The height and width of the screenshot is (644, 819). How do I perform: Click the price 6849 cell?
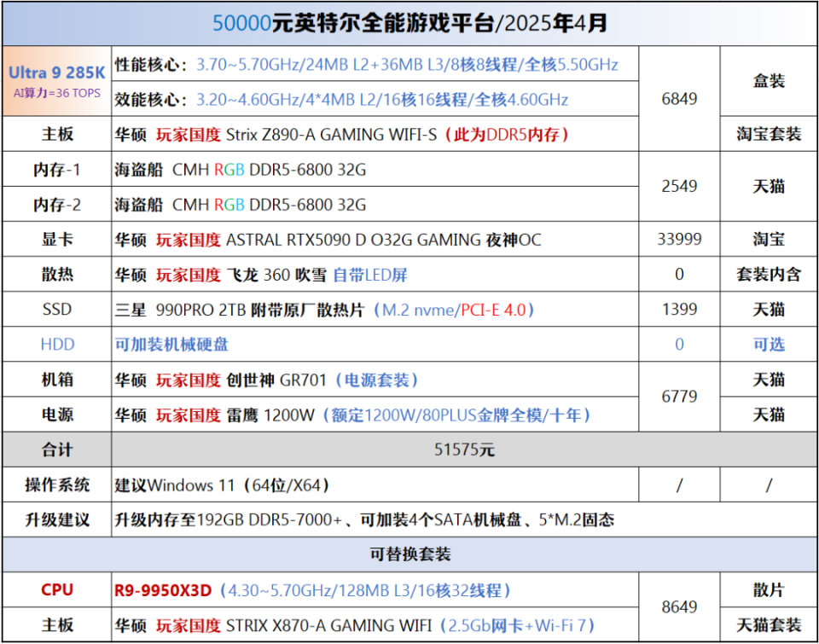[x=679, y=99]
